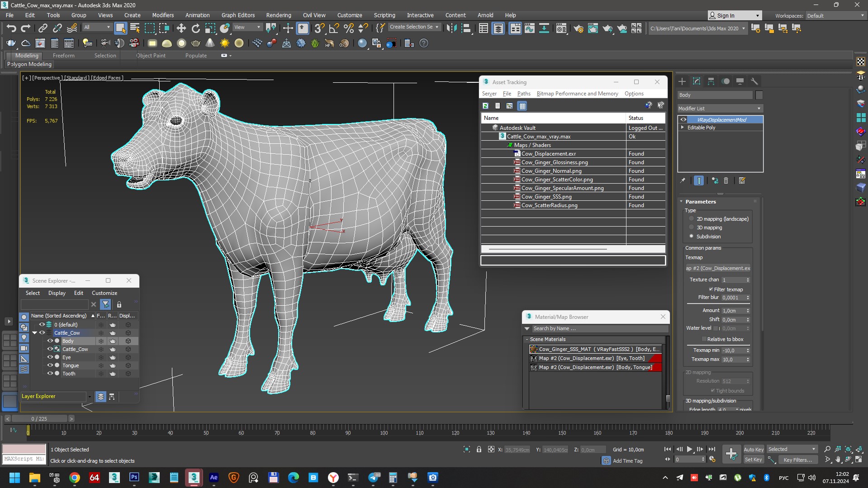
Task: Open Photoshop from the taskbar
Action: pyautogui.click(x=134, y=478)
